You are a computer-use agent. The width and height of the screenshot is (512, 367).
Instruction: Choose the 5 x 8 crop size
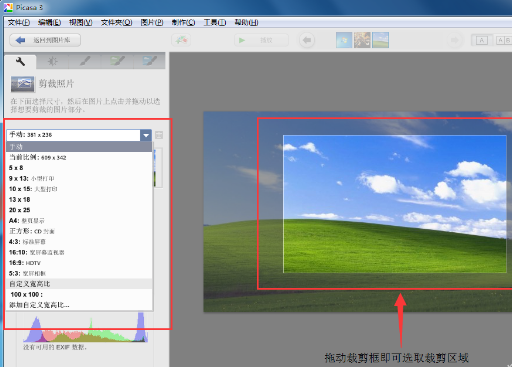[x=79, y=168]
